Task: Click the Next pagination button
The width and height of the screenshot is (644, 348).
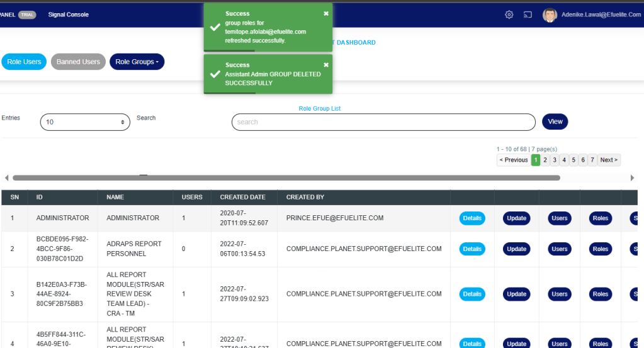Action: [609, 160]
